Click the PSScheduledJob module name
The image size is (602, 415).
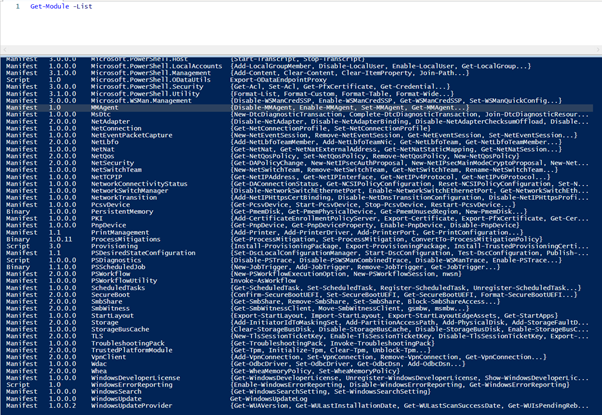pos(118,267)
